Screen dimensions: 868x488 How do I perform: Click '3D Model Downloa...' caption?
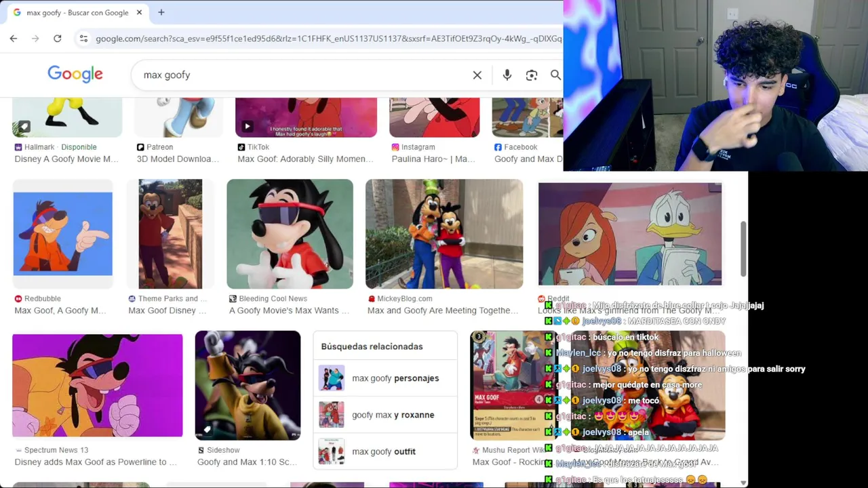click(178, 159)
